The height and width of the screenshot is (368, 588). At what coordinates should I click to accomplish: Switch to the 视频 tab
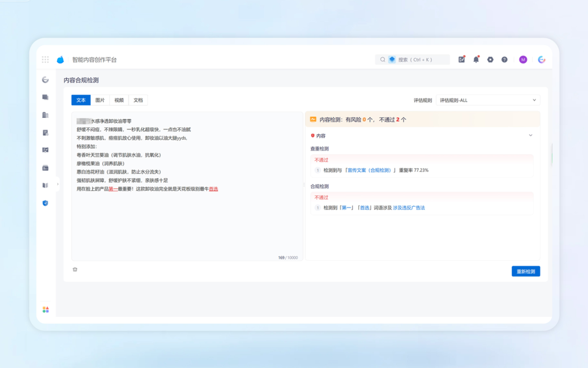119,100
